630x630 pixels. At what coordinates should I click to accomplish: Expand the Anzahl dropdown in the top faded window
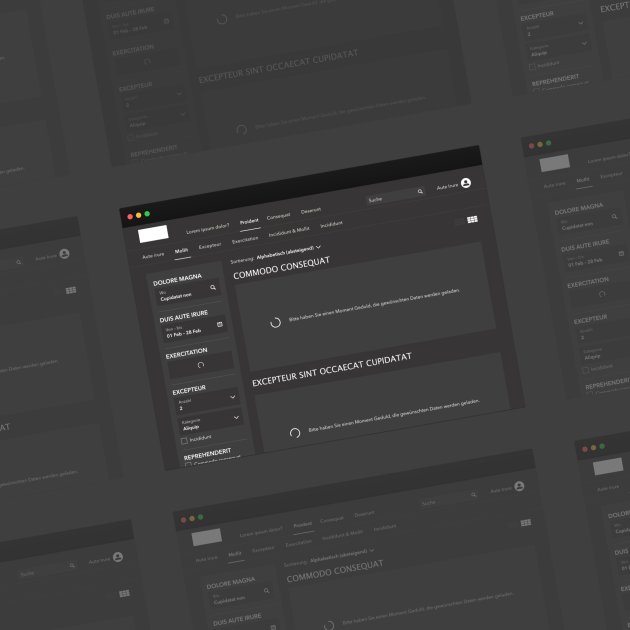(x=179, y=94)
